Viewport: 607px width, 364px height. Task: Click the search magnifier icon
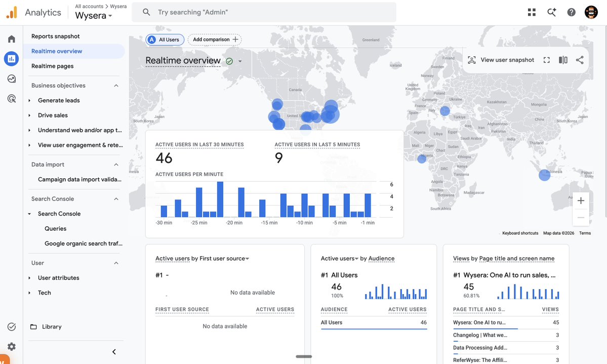pyautogui.click(x=146, y=12)
